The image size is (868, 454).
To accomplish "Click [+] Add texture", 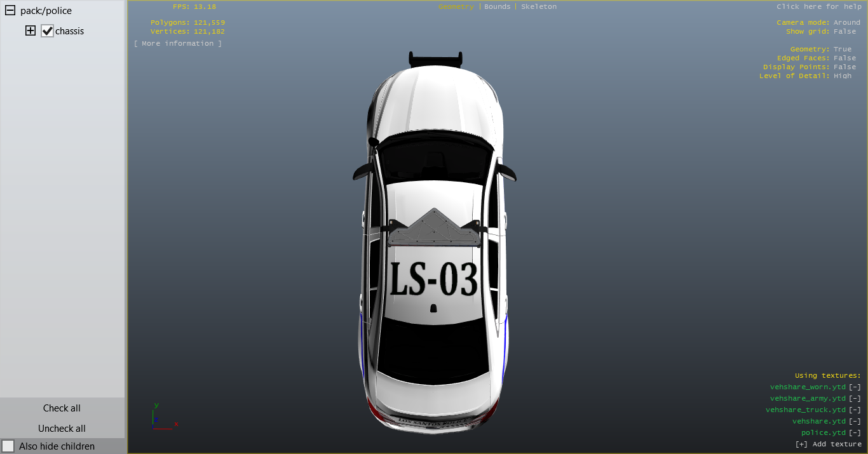I will [828, 444].
